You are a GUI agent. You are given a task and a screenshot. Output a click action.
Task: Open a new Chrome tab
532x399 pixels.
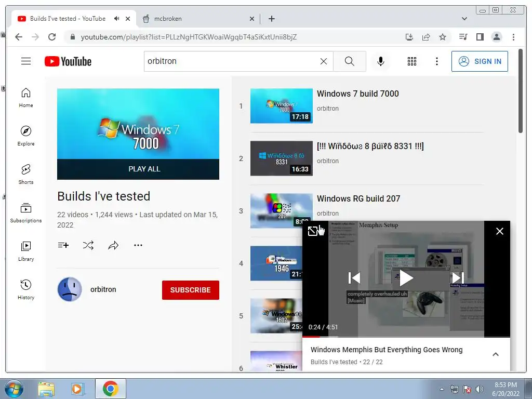pyautogui.click(x=271, y=19)
